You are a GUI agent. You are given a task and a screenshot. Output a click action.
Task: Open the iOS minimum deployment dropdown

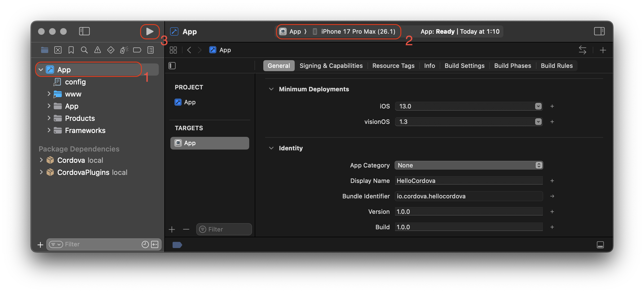click(x=538, y=106)
